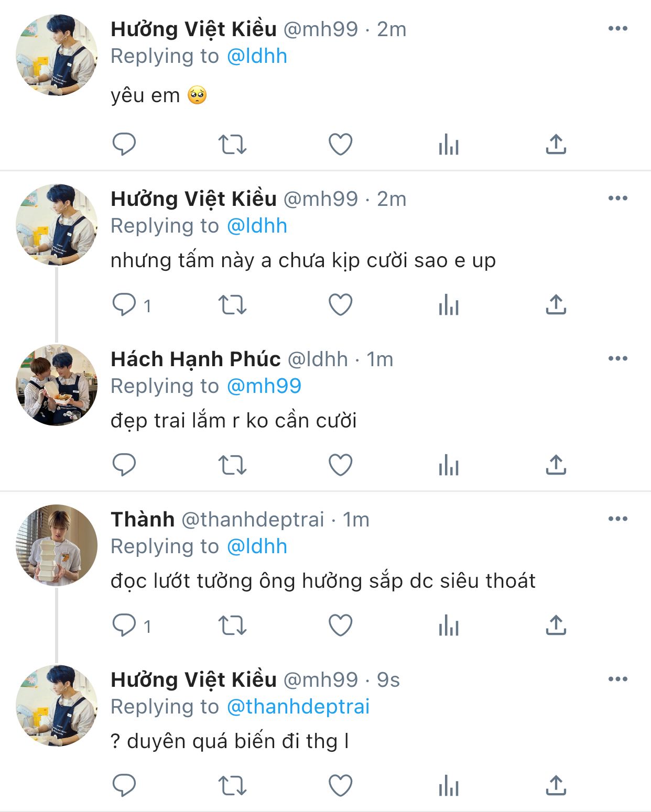Retweet the "yêu em" reply
The width and height of the screenshot is (651, 812).
click(x=232, y=144)
